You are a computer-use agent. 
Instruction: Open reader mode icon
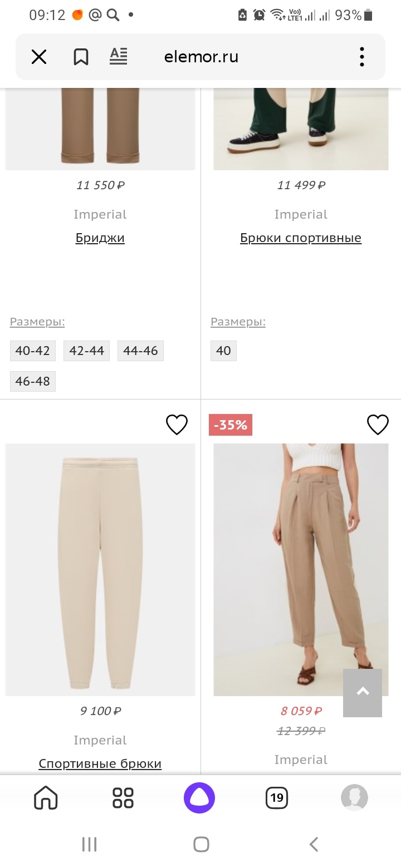(x=118, y=57)
